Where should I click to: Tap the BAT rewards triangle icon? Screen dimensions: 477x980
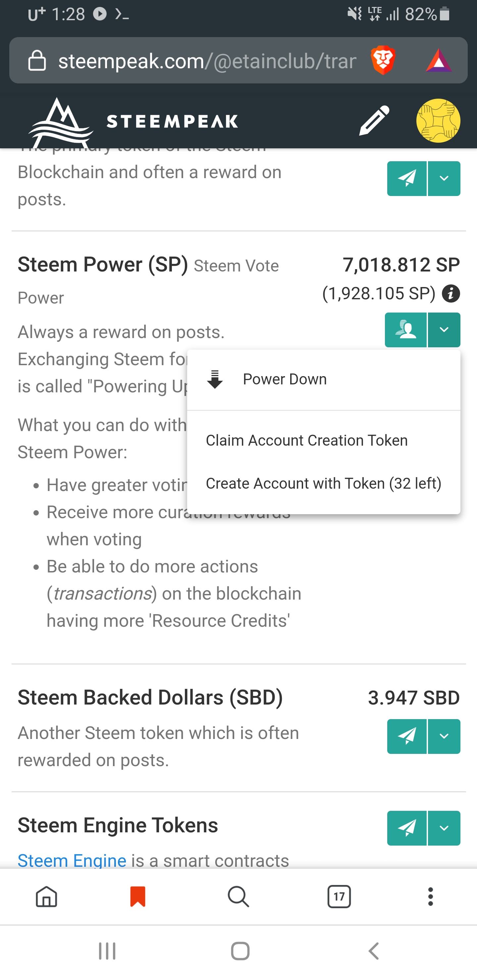(x=439, y=61)
